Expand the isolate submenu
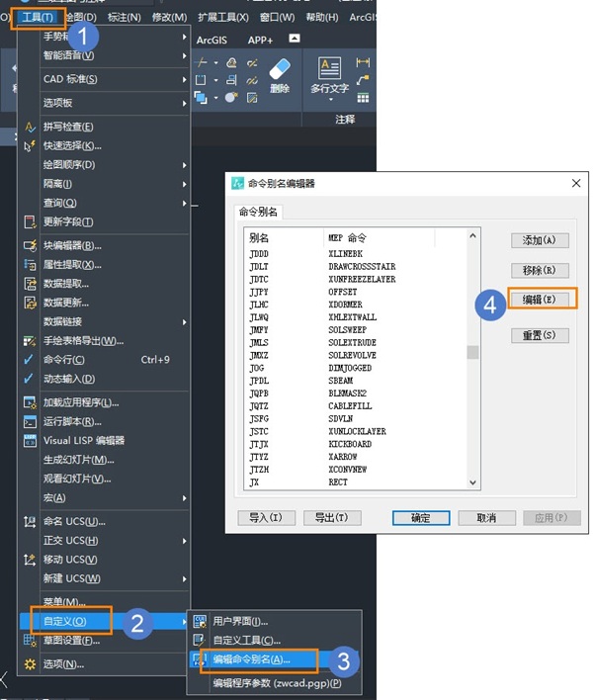Image resolution: width=593 pixels, height=700 pixels. coord(105,184)
